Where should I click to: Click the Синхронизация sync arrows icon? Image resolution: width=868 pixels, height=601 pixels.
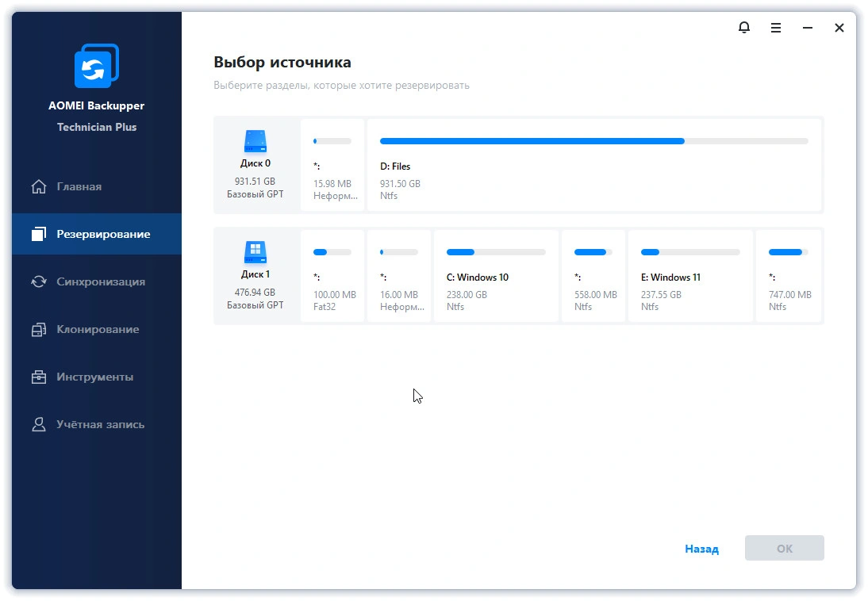[x=39, y=281]
